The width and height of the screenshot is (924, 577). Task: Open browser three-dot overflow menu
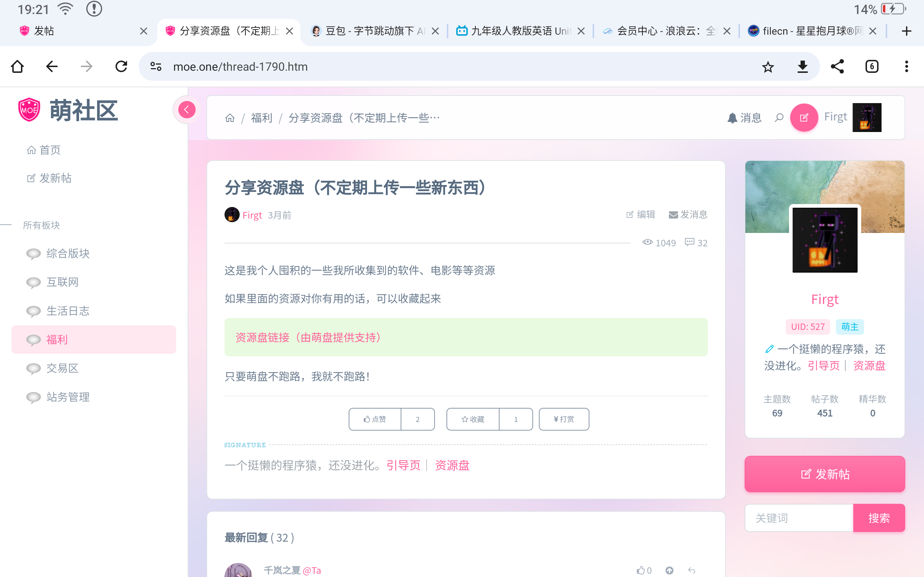(906, 67)
